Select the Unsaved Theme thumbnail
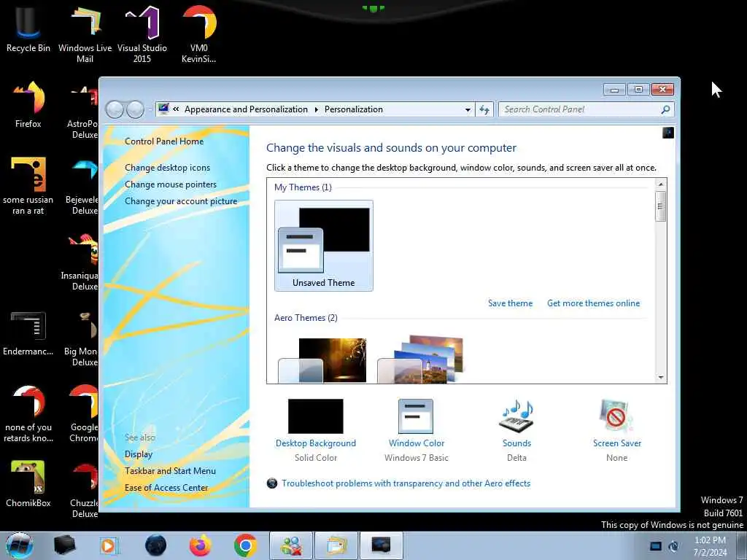747x560 pixels. (x=323, y=245)
